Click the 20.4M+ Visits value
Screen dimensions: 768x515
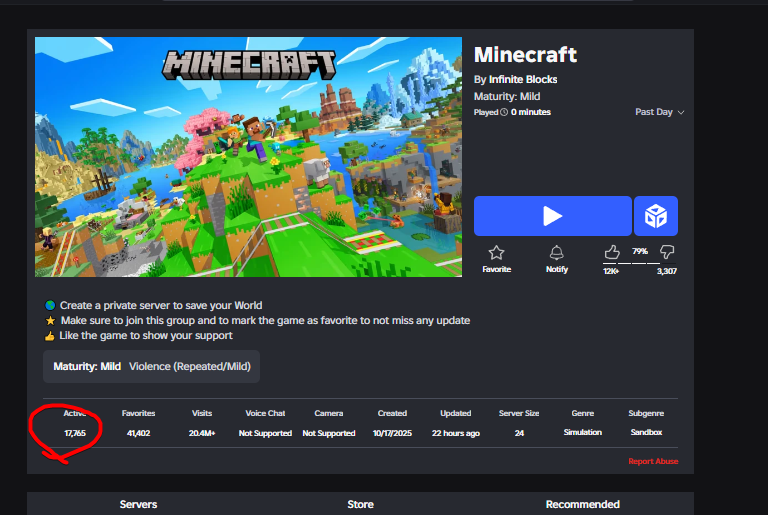[202, 433]
